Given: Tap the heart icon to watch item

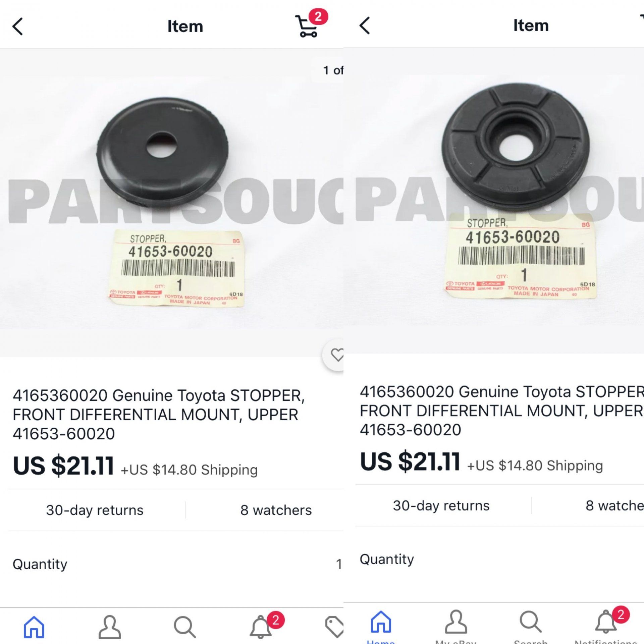Looking at the screenshot, I should [336, 355].
